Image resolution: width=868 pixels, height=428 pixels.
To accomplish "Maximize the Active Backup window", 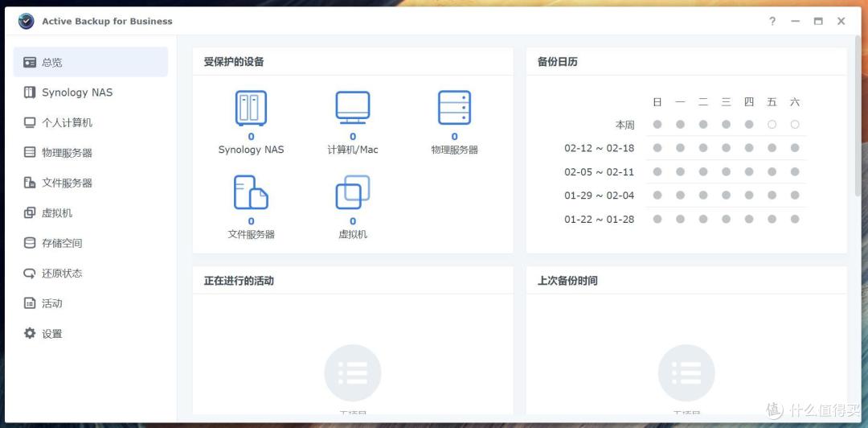I will [818, 21].
